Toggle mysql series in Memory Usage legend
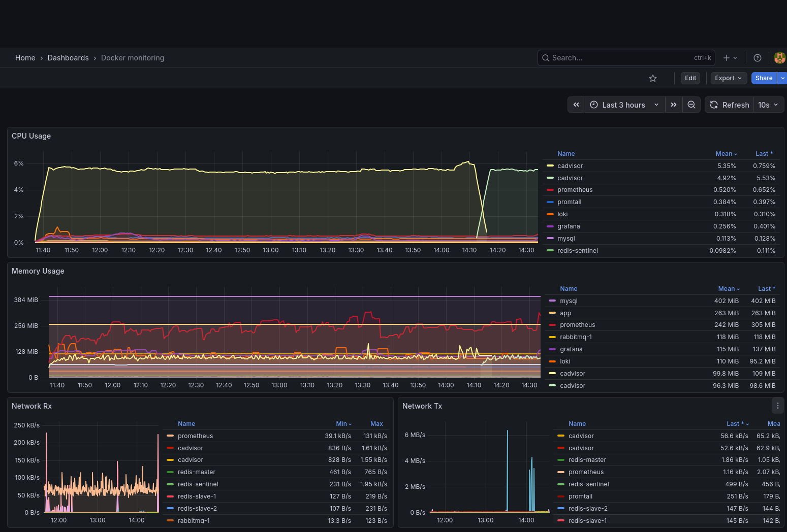 pos(569,301)
